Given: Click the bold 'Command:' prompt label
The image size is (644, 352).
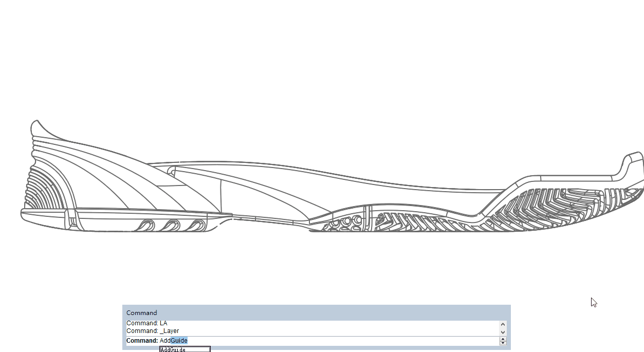Looking at the screenshot, I should pyautogui.click(x=142, y=341).
